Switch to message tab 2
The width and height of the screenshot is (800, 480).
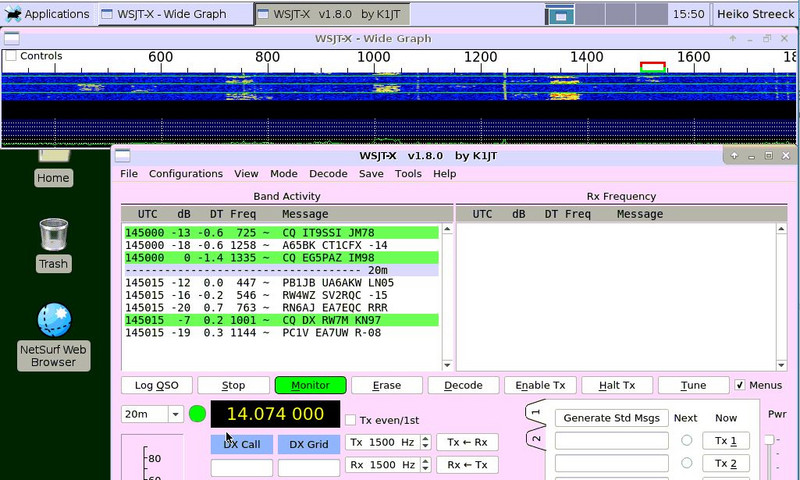(536, 439)
